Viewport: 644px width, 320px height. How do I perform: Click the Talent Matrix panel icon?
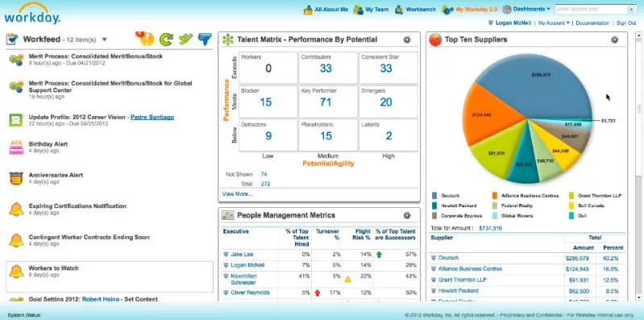click(227, 39)
